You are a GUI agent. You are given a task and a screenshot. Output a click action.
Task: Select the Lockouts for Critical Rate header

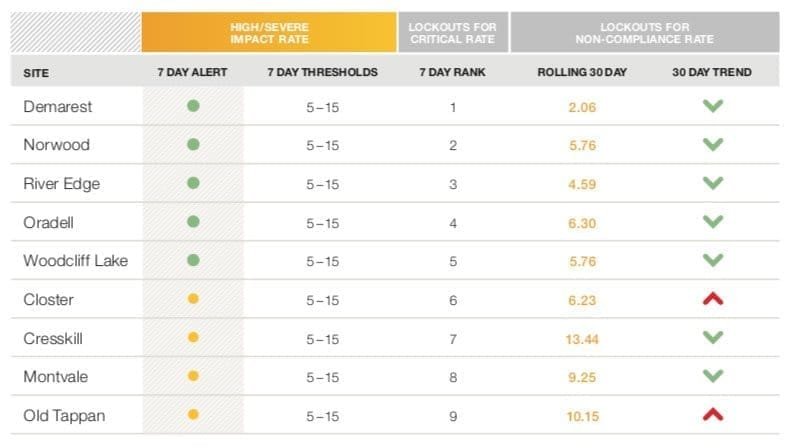(x=453, y=31)
